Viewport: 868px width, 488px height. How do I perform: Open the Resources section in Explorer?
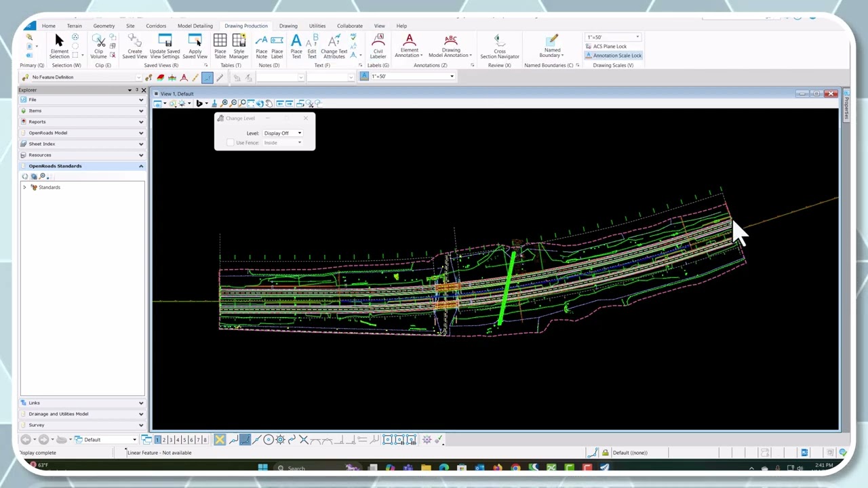82,155
